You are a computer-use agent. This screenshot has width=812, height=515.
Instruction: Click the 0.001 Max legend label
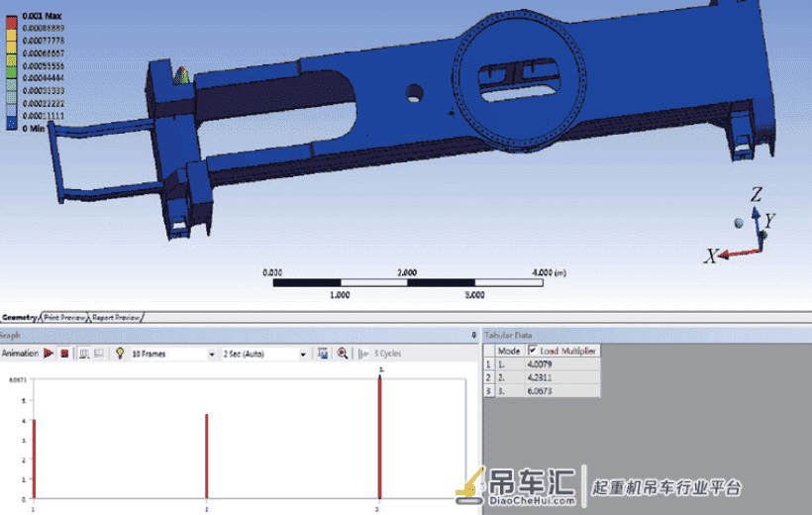(x=42, y=16)
